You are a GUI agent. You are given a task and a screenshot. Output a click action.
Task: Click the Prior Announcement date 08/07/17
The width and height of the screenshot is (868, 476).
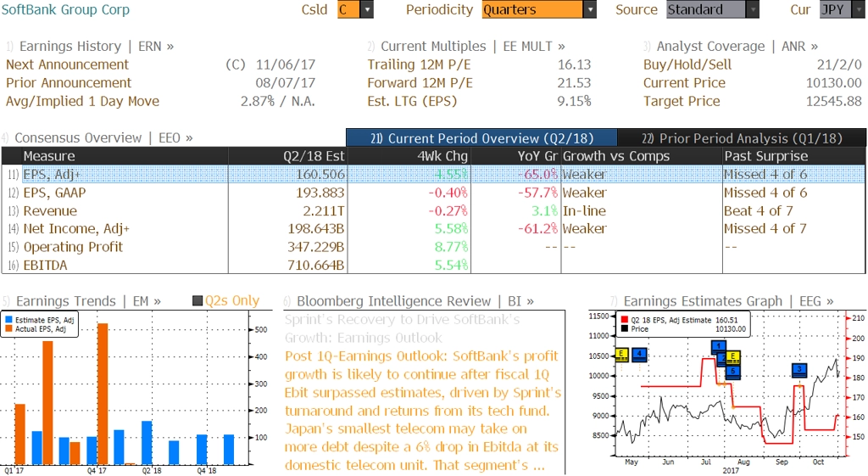click(x=286, y=83)
